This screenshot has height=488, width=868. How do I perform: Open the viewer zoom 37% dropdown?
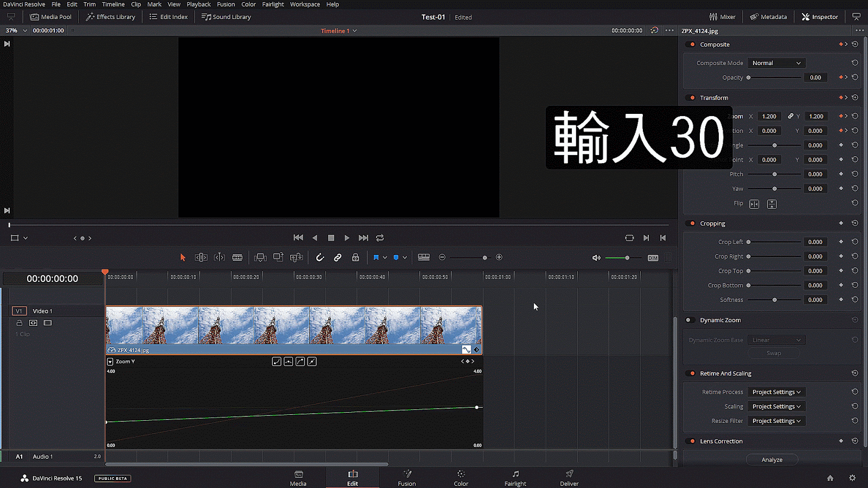[x=16, y=30]
